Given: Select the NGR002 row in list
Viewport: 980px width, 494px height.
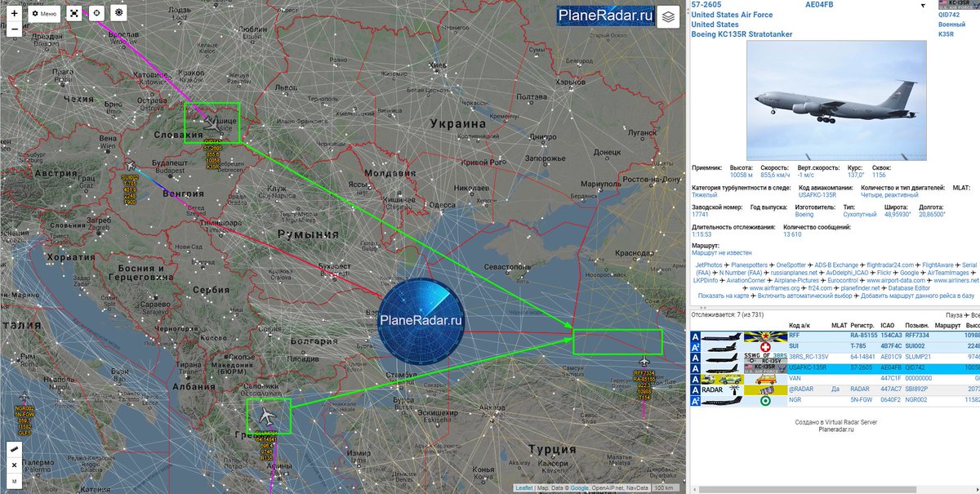Looking at the screenshot, I should (x=835, y=400).
